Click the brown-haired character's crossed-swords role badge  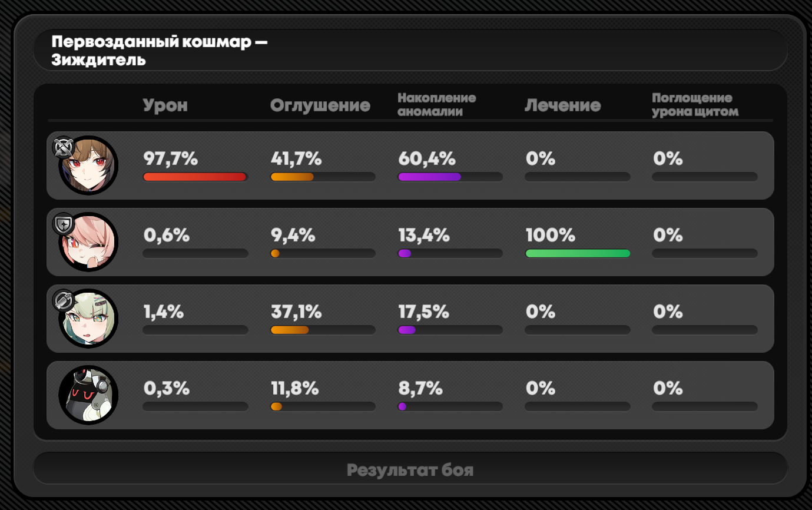62,148
